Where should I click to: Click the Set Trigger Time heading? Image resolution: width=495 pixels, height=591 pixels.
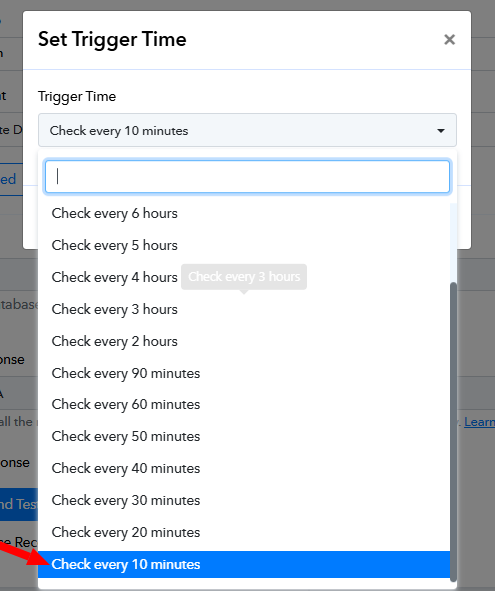112,40
